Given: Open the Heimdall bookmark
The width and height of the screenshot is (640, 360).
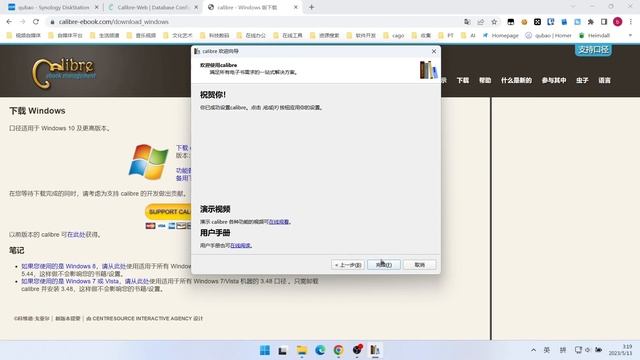Looking at the screenshot, I should [x=594, y=36].
